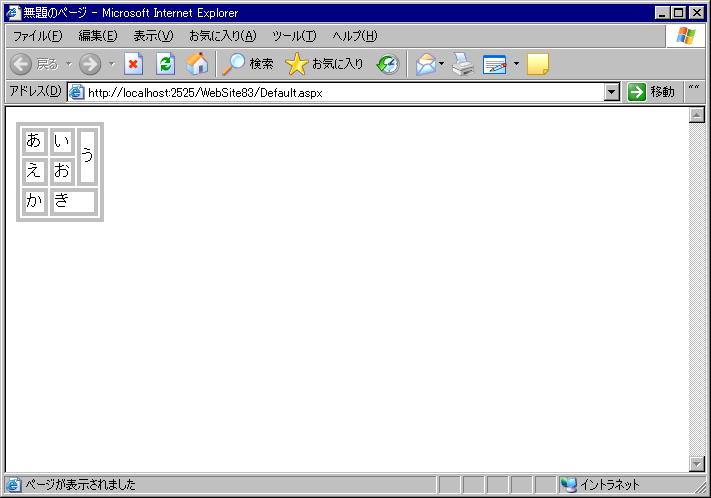This screenshot has width=711, height=498.
Task: Click table cell い
Action: pyautogui.click(x=62, y=141)
